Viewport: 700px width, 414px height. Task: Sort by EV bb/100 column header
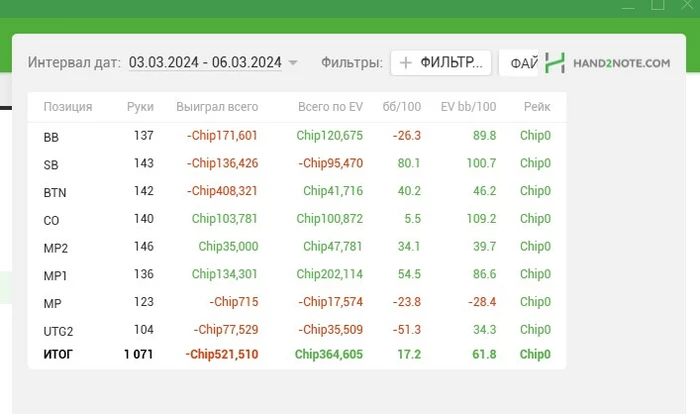pos(468,107)
